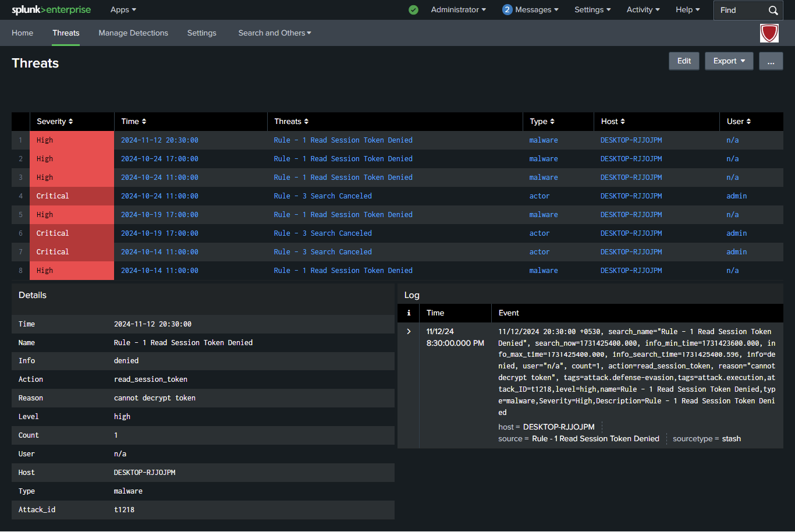Click Details Attack_id value t1218
Viewport: 795px width, 532px height.
click(124, 510)
